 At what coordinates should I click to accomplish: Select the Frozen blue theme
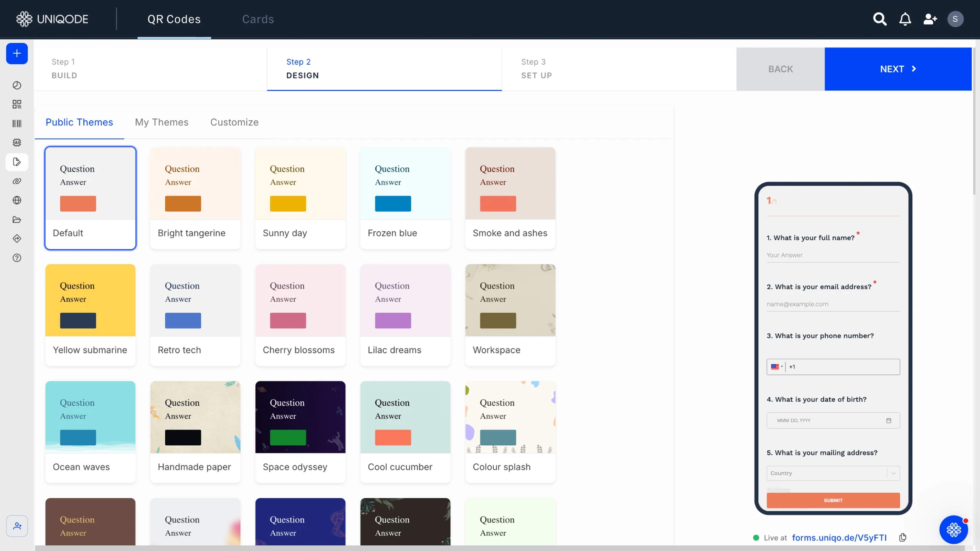click(x=405, y=198)
